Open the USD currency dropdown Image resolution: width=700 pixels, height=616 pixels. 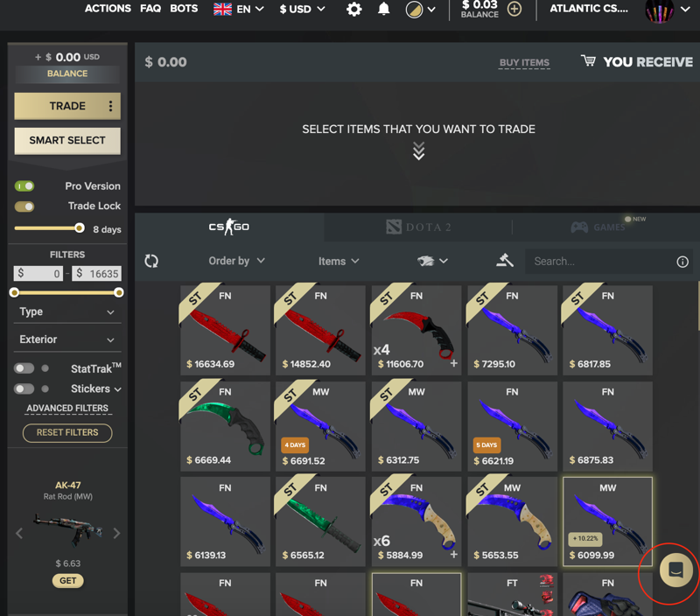pos(302,9)
